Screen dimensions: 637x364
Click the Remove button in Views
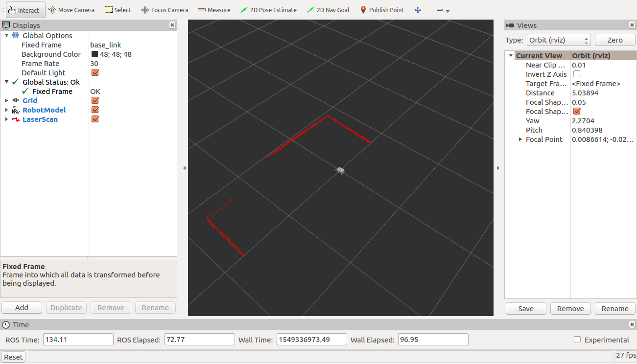pos(570,309)
